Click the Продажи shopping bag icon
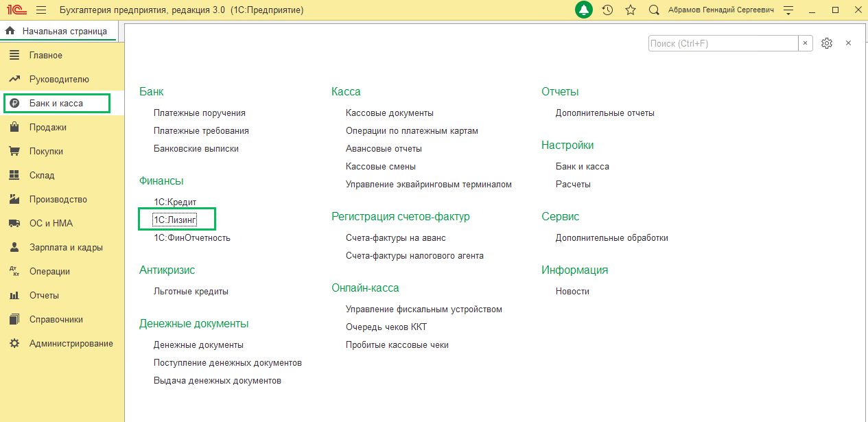This screenshot has height=422, width=868. pos(14,128)
